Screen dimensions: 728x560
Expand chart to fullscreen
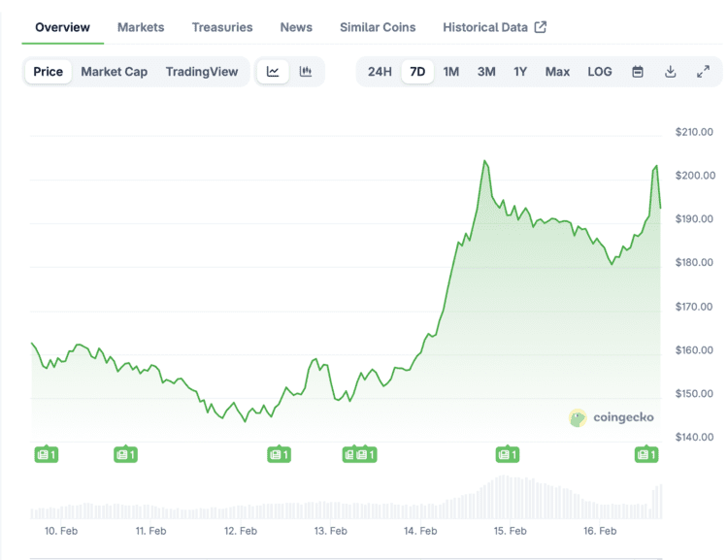(x=703, y=72)
